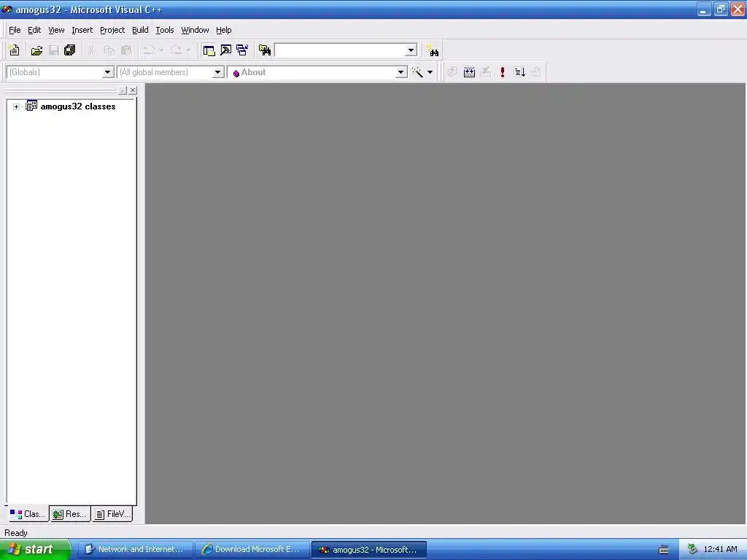Click the Save All icon
Image resolution: width=747 pixels, height=560 pixels.
click(70, 50)
